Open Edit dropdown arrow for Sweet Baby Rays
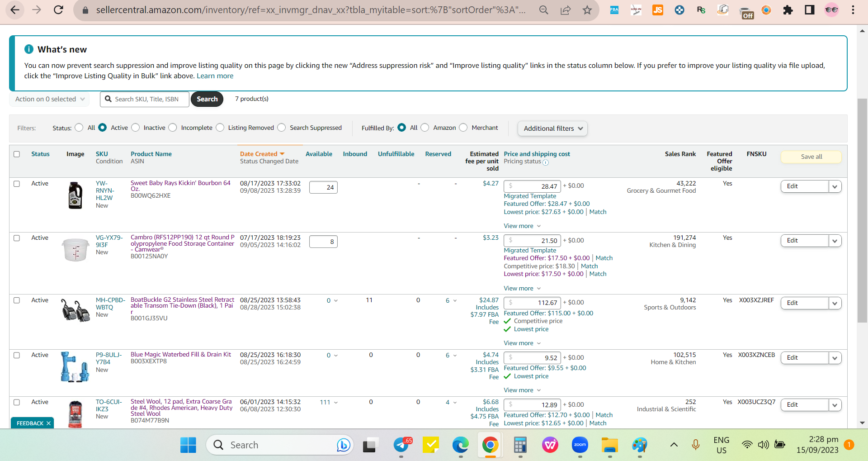The height and width of the screenshot is (461, 868). (x=835, y=186)
